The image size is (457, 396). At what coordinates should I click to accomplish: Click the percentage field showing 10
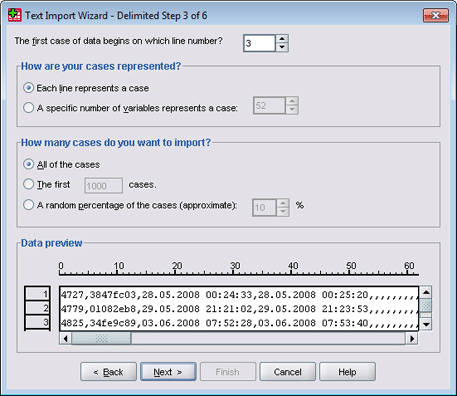pyautogui.click(x=265, y=208)
